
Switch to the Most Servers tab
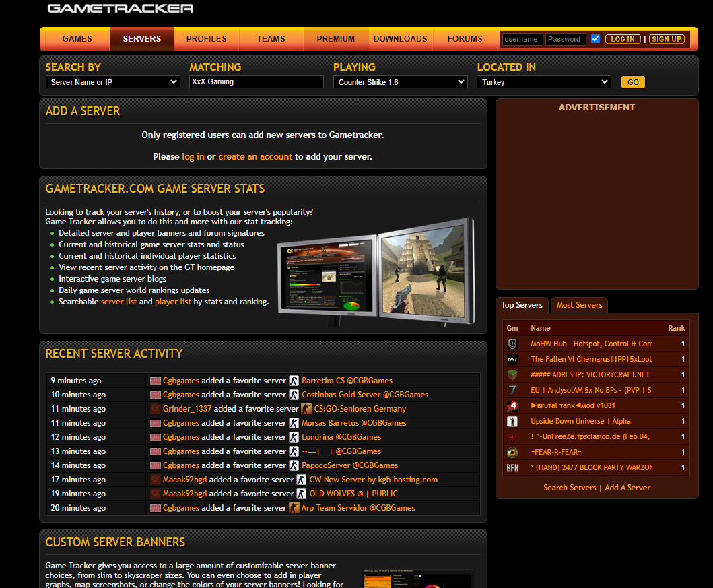(579, 305)
